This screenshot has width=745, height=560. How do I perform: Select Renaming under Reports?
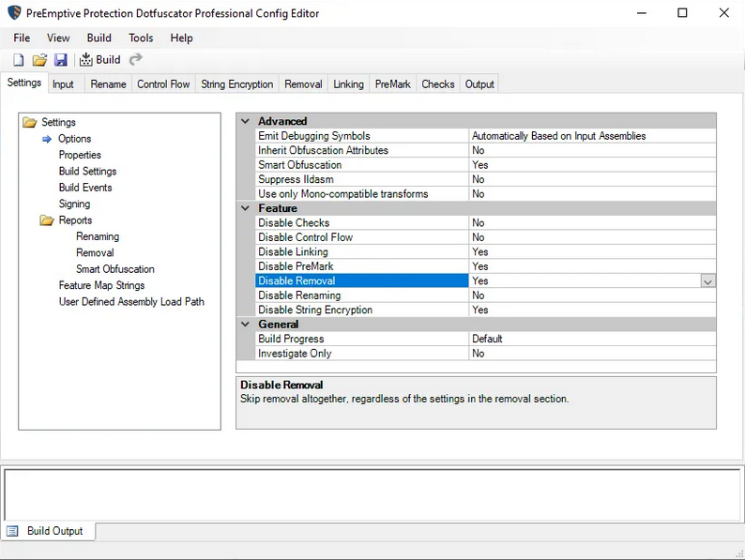pos(98,236)
